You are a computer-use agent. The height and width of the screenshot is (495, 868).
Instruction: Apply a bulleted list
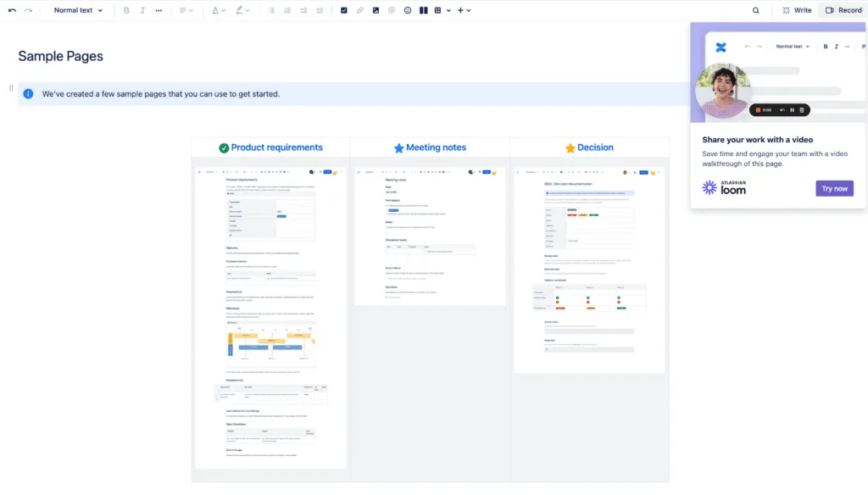point(270,9)
